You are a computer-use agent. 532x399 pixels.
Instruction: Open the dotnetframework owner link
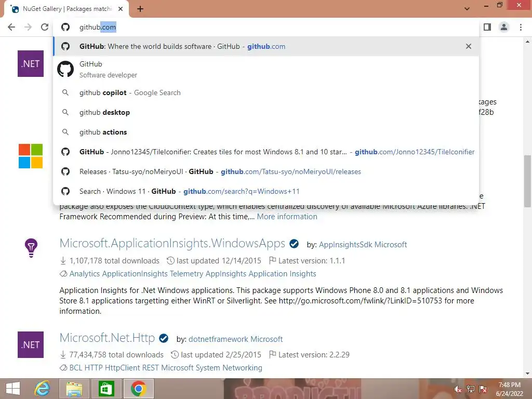pos(218,339)
